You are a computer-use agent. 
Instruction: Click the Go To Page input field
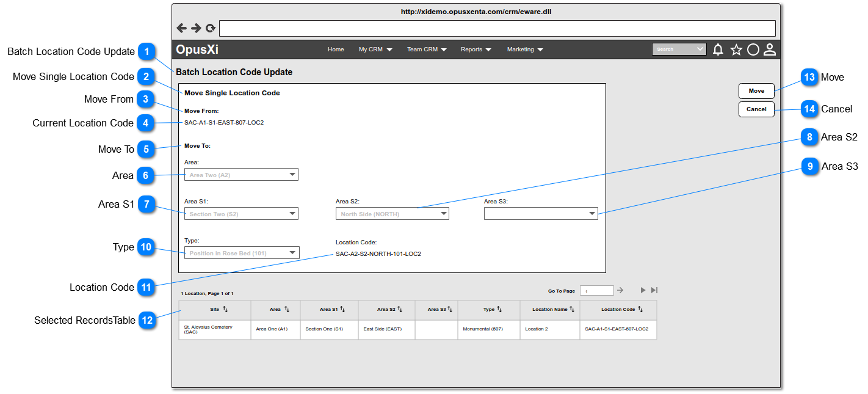596,291
